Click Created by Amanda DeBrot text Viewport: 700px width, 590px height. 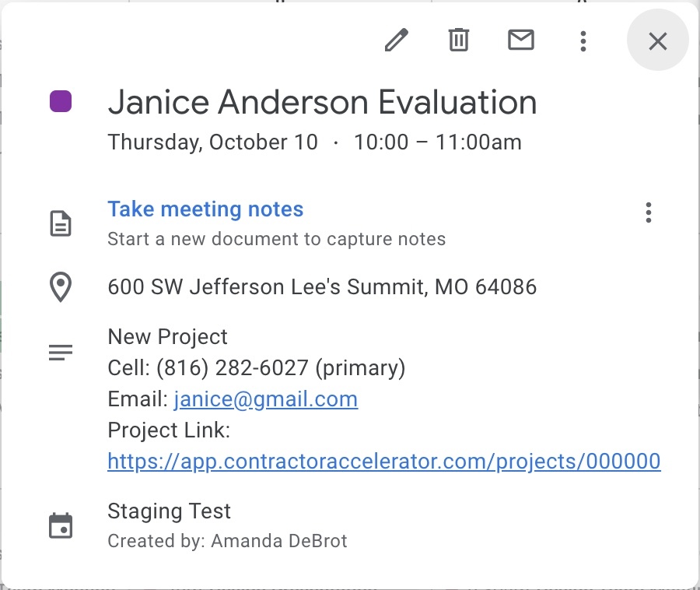(227, 540)
